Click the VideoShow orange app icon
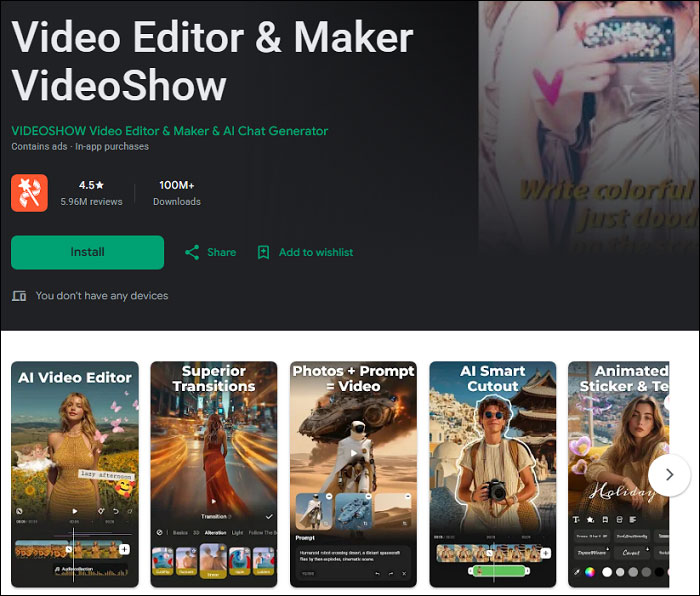Viewport: 700px width, 596px height. click(29, 193)
